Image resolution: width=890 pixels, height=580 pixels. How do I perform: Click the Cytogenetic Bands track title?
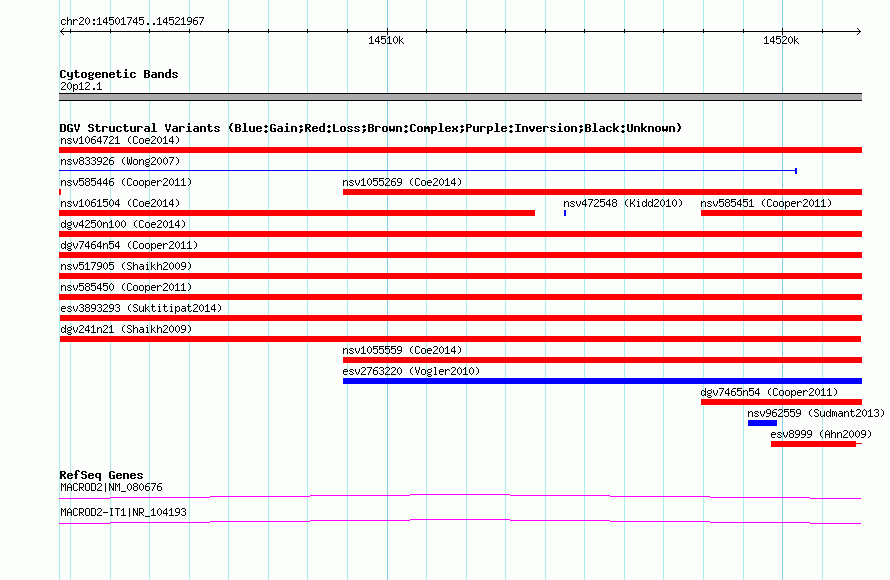(119, 74)
